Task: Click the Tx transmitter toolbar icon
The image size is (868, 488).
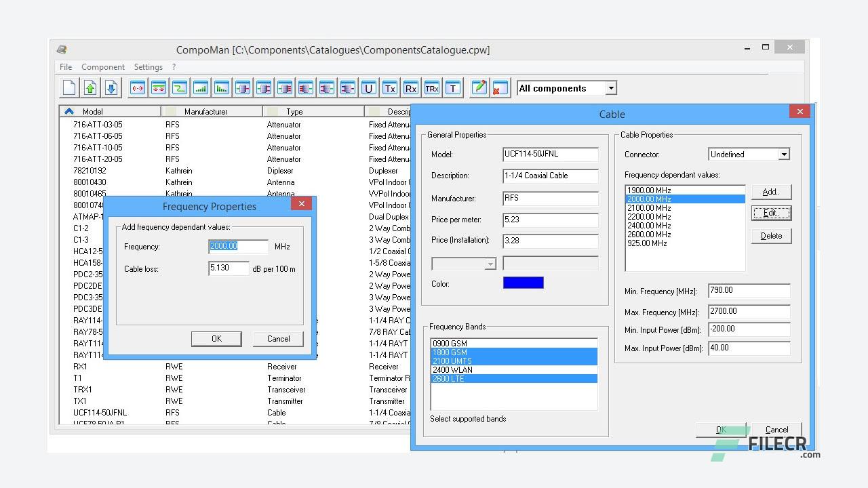Action: tap(390, 87)
